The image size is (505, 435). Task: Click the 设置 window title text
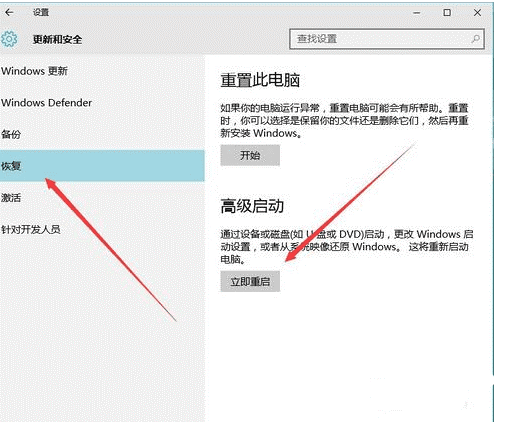coord(41,12)
